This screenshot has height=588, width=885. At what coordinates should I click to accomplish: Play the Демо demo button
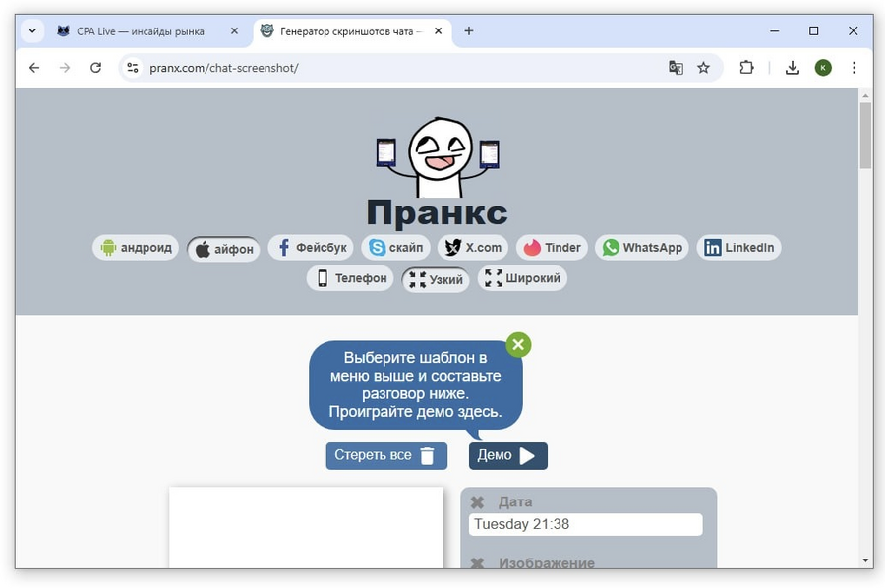point(508,455)
